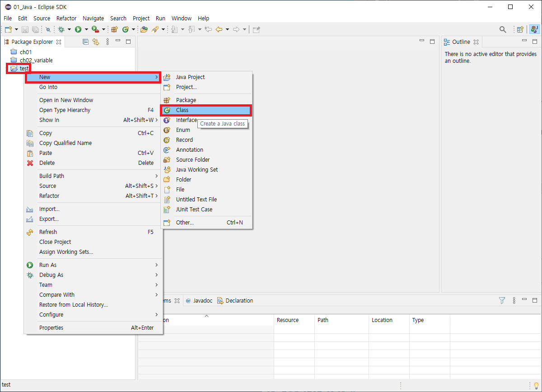Choose Java Project from New submenu

tap(206, 77)
